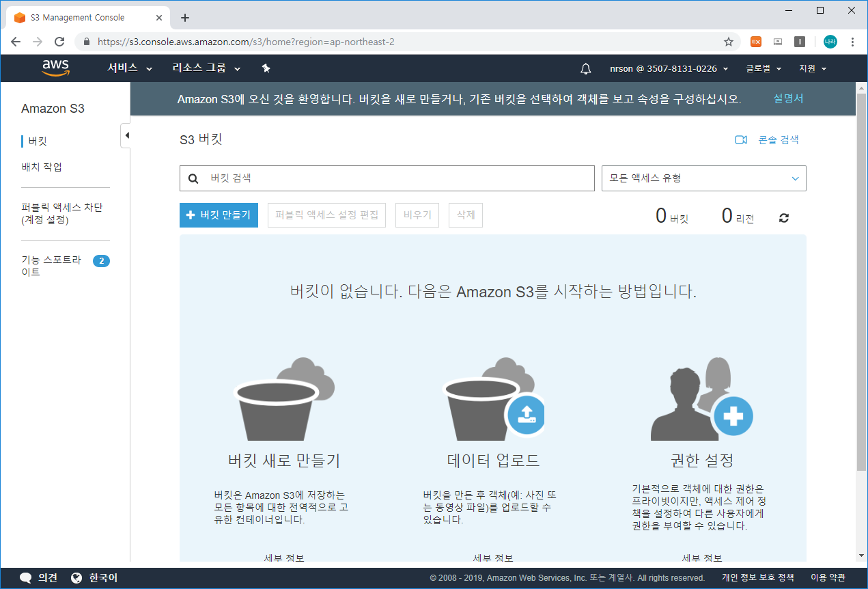
Task: Click the site lock icon in address bar
Action: click(87, 42)
